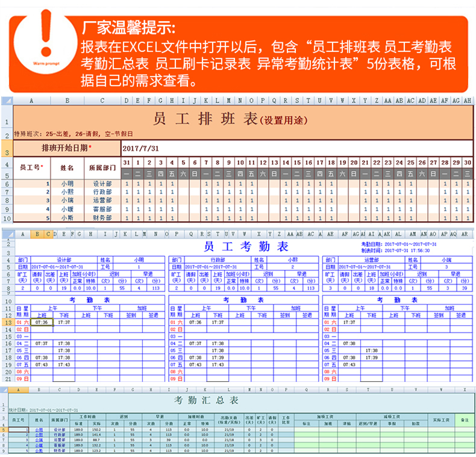Click the 员工号 column heading cell
Image resolution: width=476 pixels, height=457 pixels.
[x=31, y=167]
